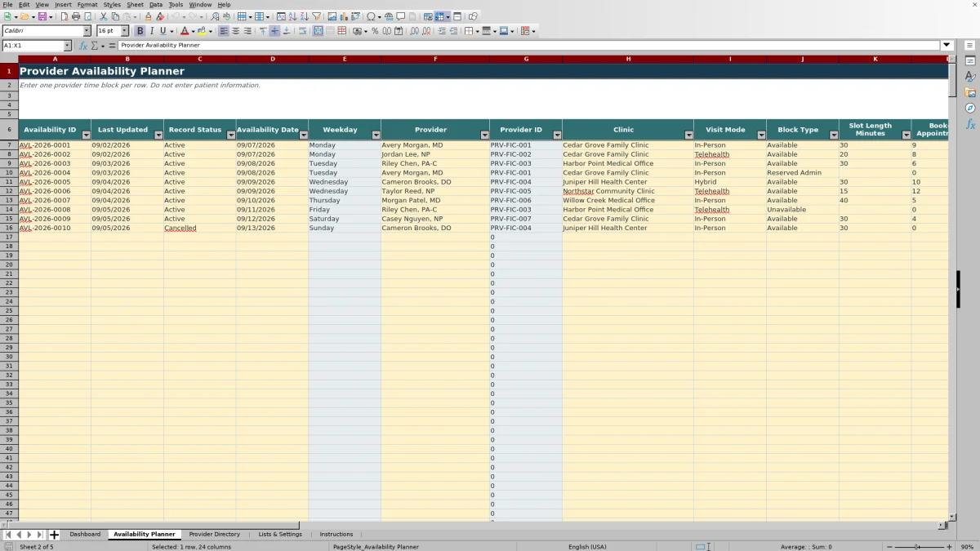This screenshot has width=980, height=551.
Task: Click Center Horizontally alignment icon
Action: coord(235,31)
